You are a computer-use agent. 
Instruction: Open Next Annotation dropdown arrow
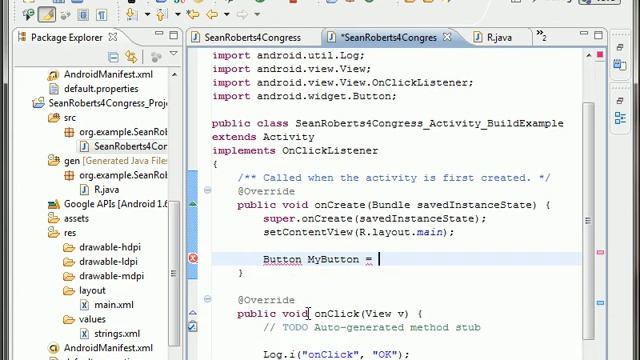(147, 15)
